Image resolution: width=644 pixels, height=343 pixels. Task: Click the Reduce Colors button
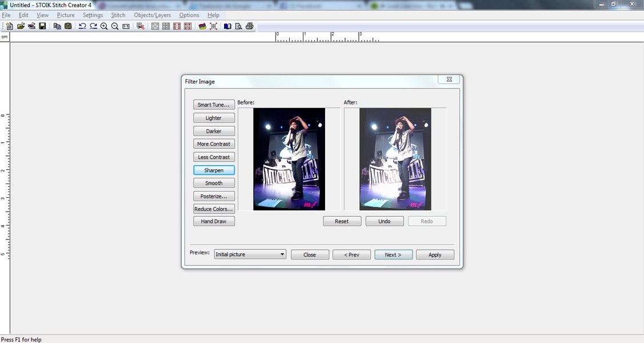[x=214, y=209]
